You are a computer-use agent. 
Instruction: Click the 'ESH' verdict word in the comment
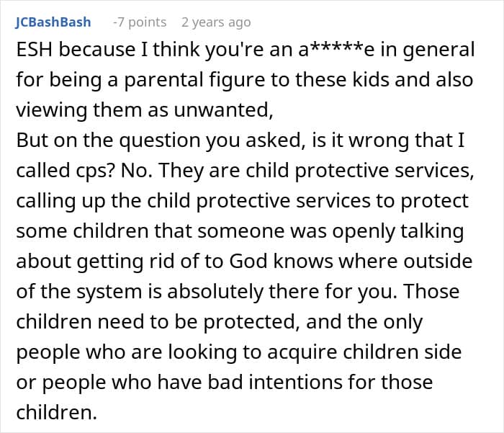[34, 50]
